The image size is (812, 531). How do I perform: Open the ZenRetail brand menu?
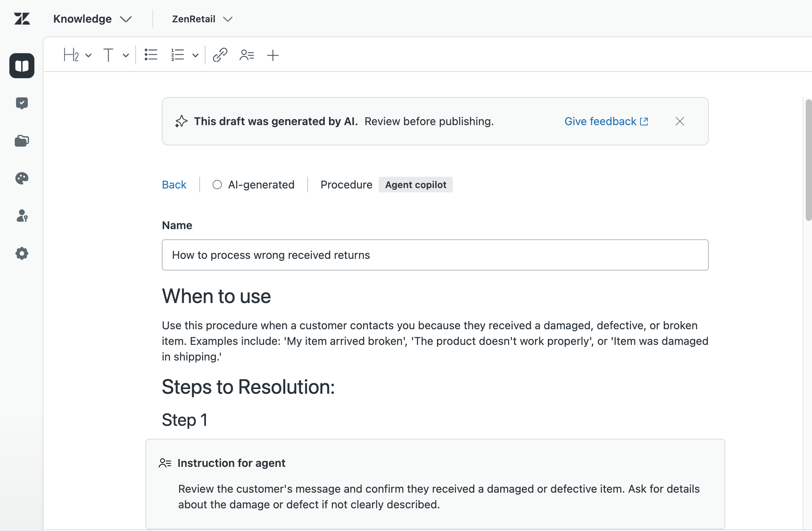click(202, 19)
